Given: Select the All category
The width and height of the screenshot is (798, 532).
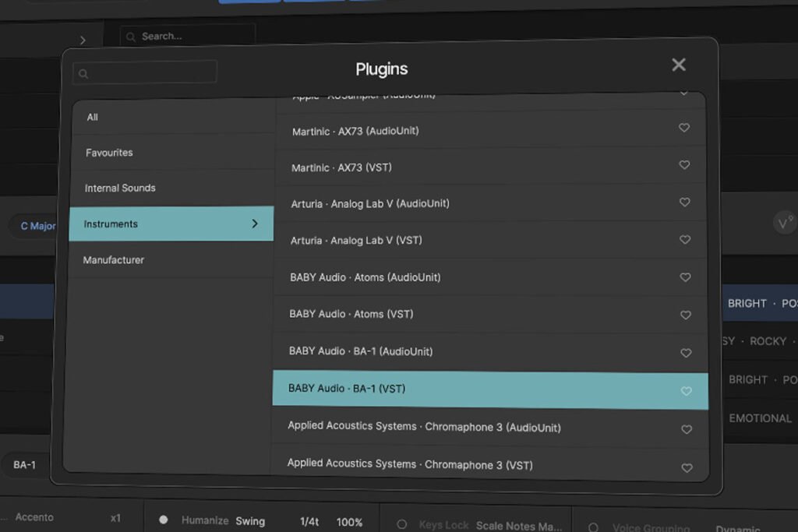Looking at the screenshot, I should pyautogui.click(x=173, y=117).
